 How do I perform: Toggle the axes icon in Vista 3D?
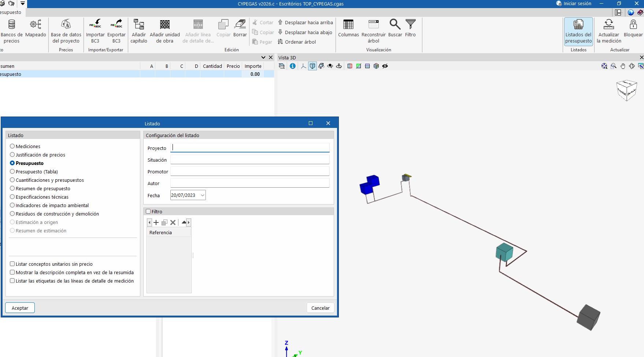[x=304, y=66]
